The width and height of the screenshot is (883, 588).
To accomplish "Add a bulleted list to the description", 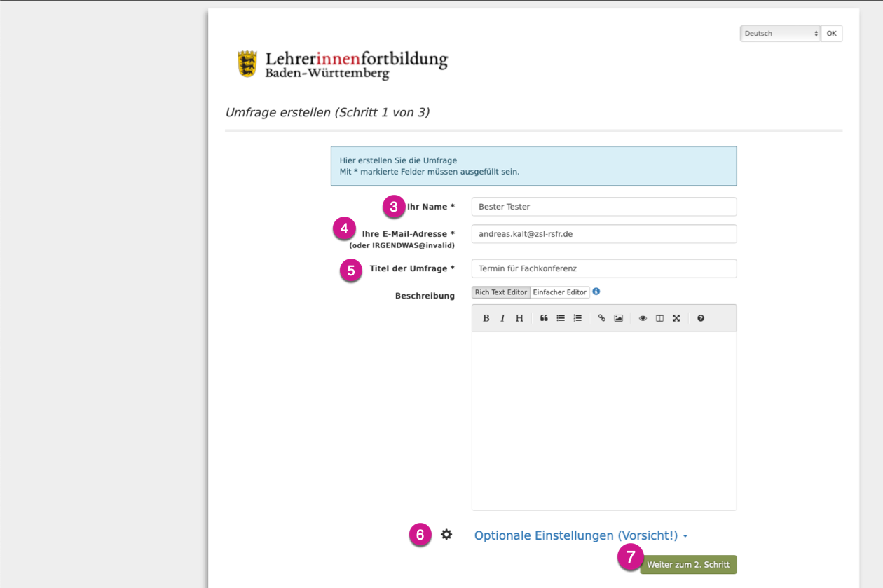I will 561,318.
